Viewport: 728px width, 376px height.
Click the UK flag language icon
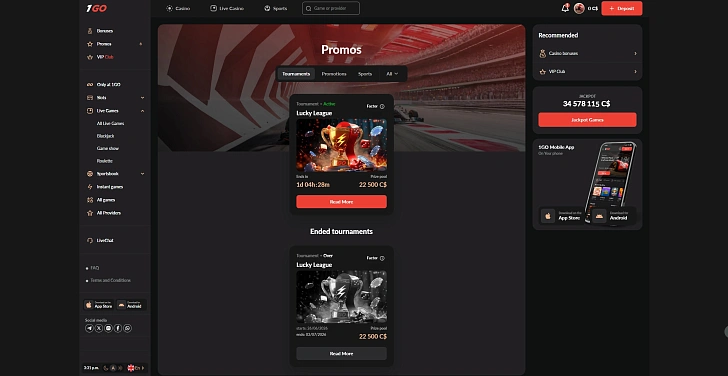[130, 368]
